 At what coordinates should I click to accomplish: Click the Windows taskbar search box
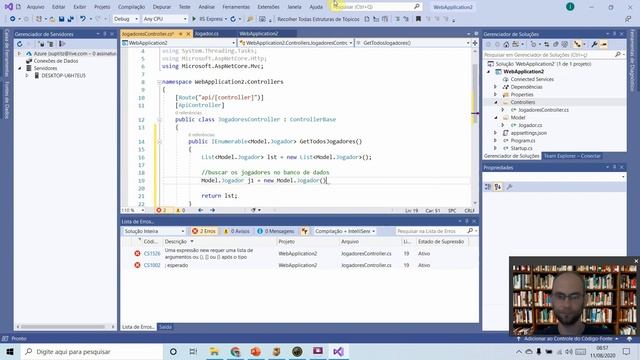coord(92,351)
